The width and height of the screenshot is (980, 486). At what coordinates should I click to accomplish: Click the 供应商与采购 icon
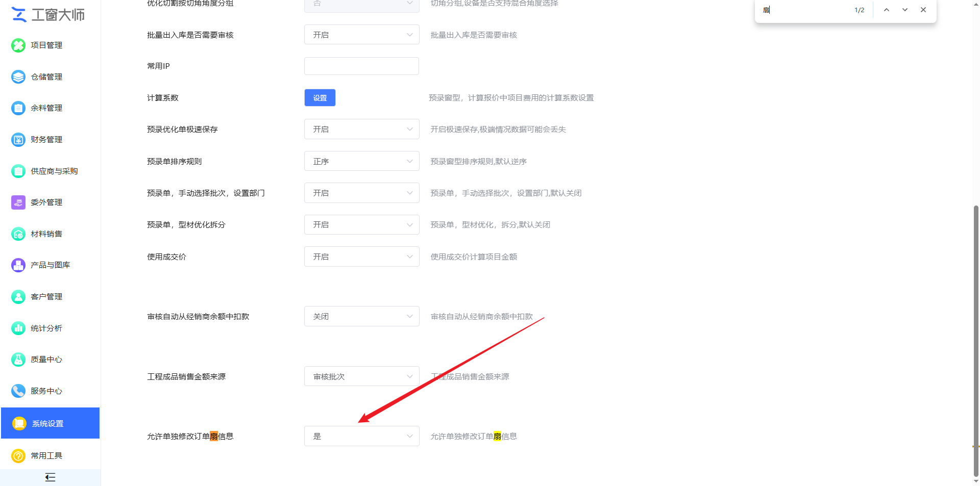point(18,171)
